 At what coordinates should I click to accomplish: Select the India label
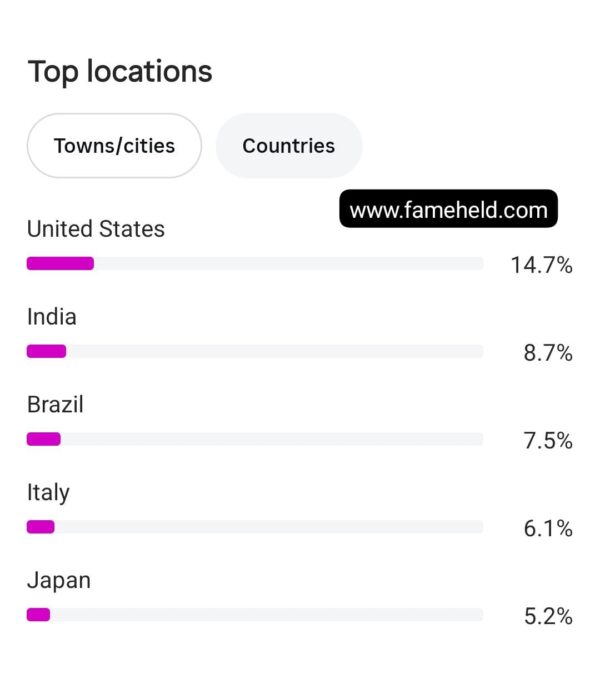52,317
